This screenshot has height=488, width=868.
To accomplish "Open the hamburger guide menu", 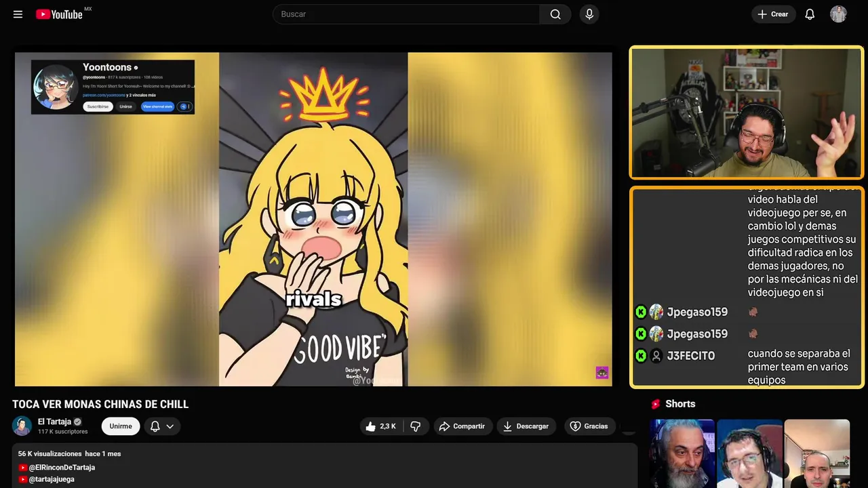I will pos(18,14).
